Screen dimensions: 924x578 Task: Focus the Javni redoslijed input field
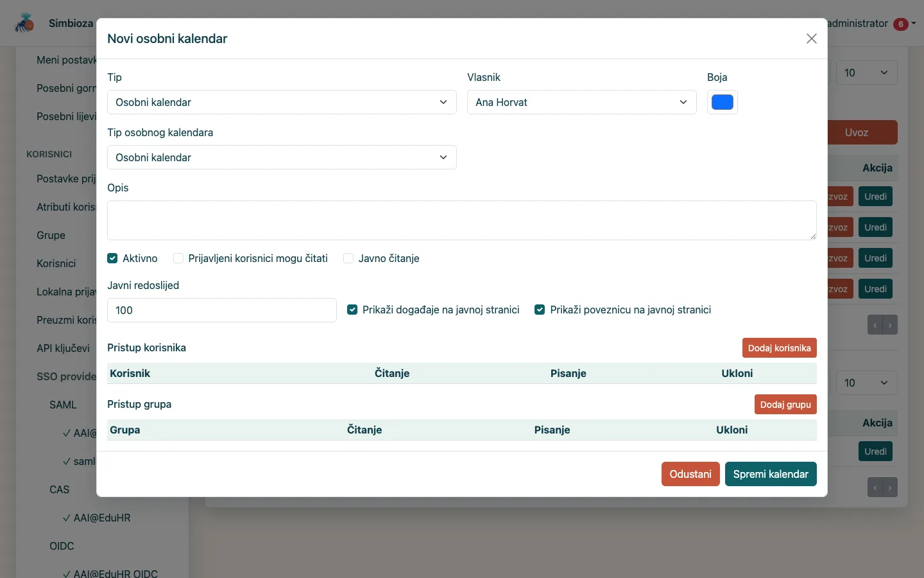(222, 310)
